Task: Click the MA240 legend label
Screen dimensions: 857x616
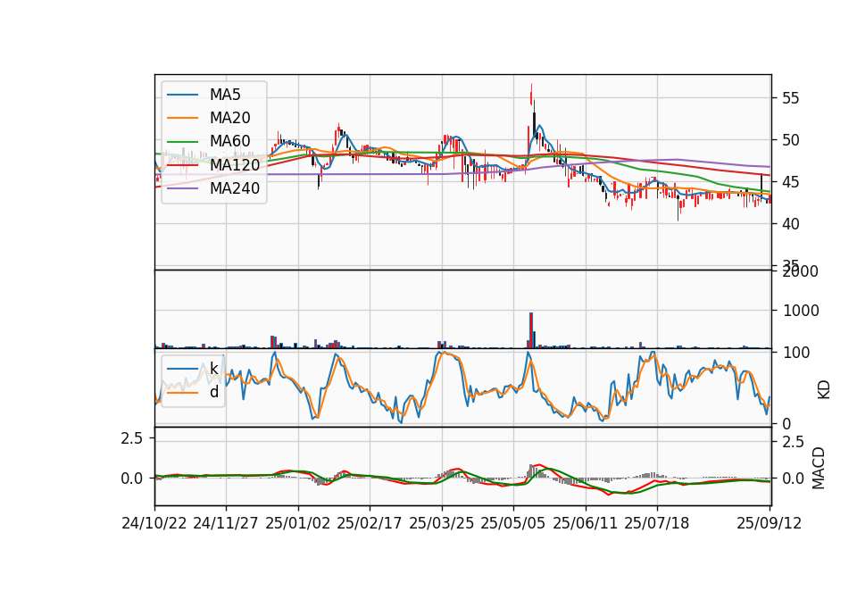Action: 235,188
